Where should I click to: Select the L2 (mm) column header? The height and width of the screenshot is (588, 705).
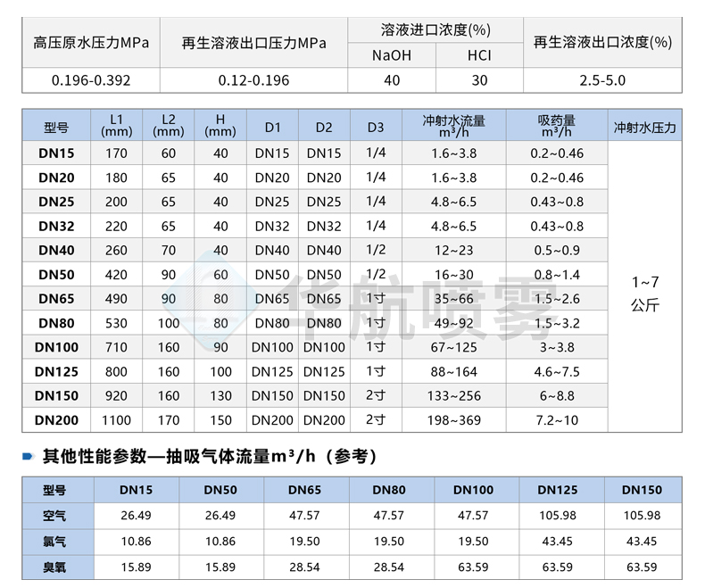click(x=169, y=126)
